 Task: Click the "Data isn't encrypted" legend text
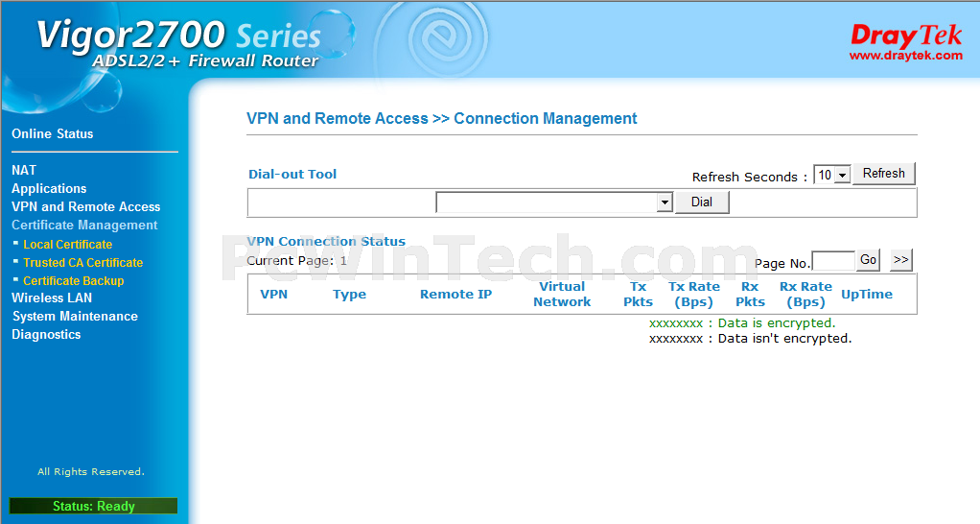751,338
